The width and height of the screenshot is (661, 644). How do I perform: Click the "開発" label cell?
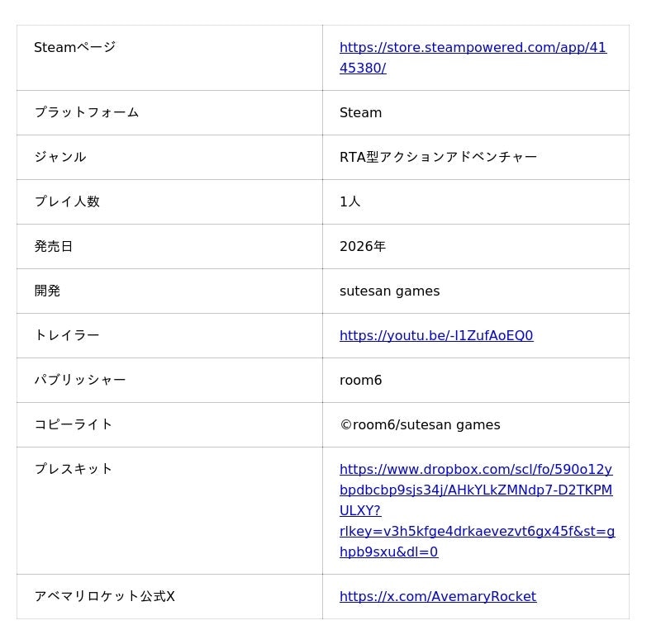47,291
